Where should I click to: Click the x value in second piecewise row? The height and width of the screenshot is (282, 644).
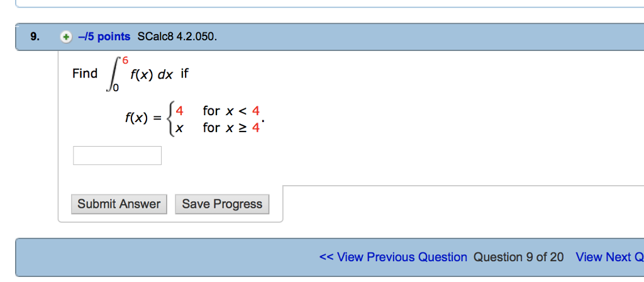point(180,128)
